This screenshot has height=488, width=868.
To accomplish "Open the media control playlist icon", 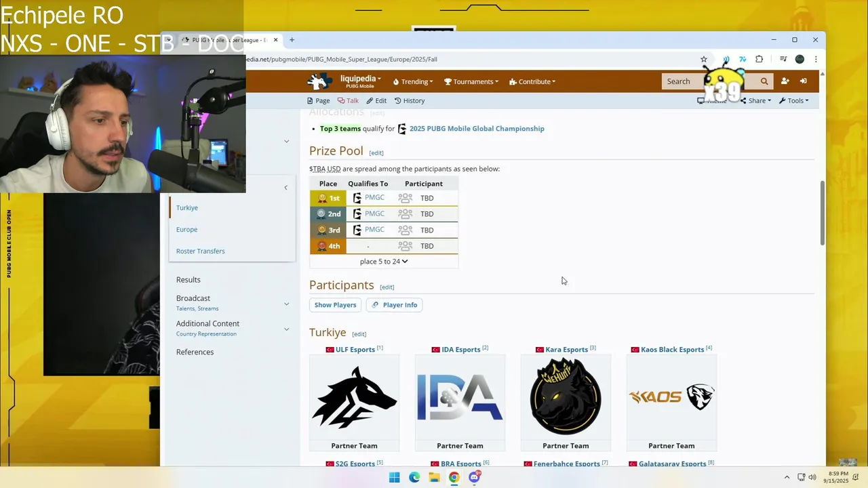I will (783, 59).
